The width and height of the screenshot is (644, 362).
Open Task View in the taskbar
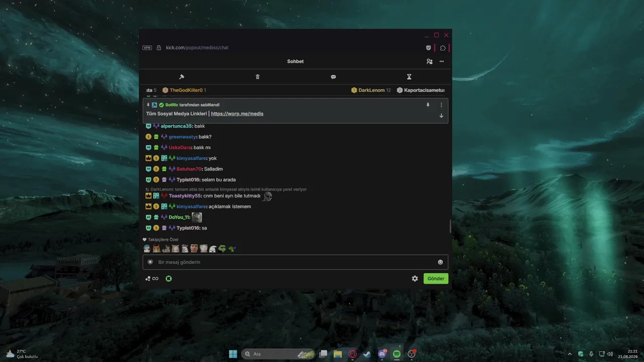pos(324,354)
